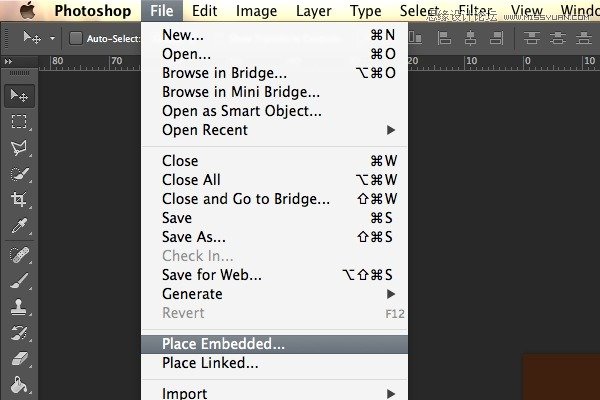The image size is (600, 400).
Task: Enable the Auto-Select checkbox
Action: (x=75, y=38)
